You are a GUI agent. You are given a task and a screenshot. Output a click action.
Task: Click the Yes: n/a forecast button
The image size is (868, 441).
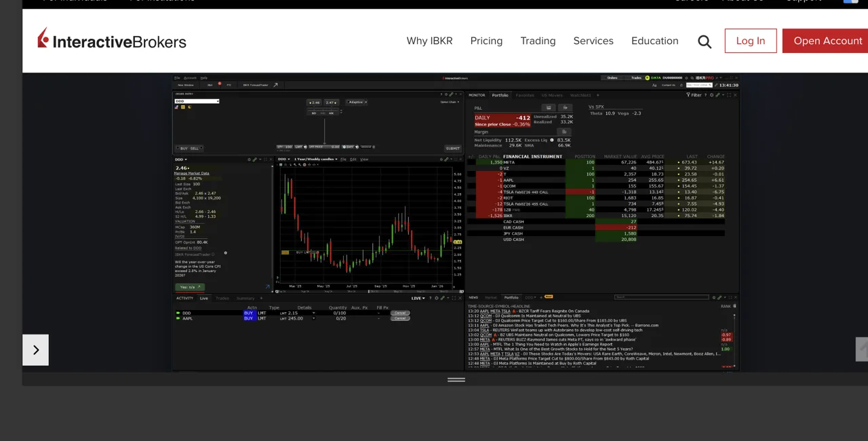click(190, 287)
